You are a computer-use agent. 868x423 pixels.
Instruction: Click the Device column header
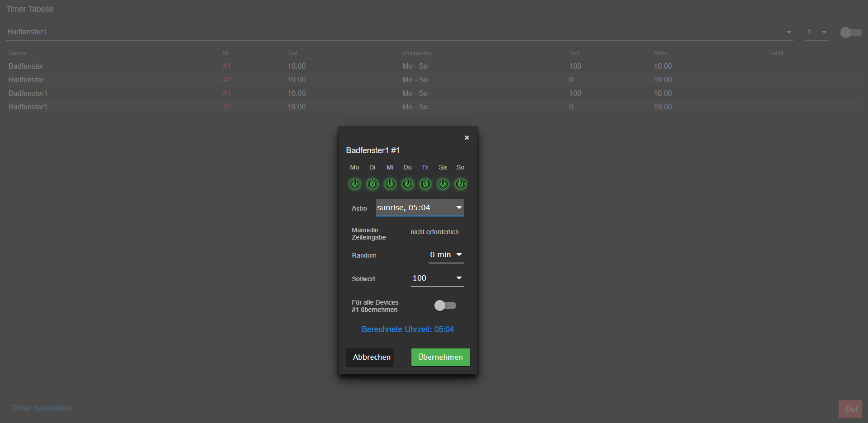point(18,53)
